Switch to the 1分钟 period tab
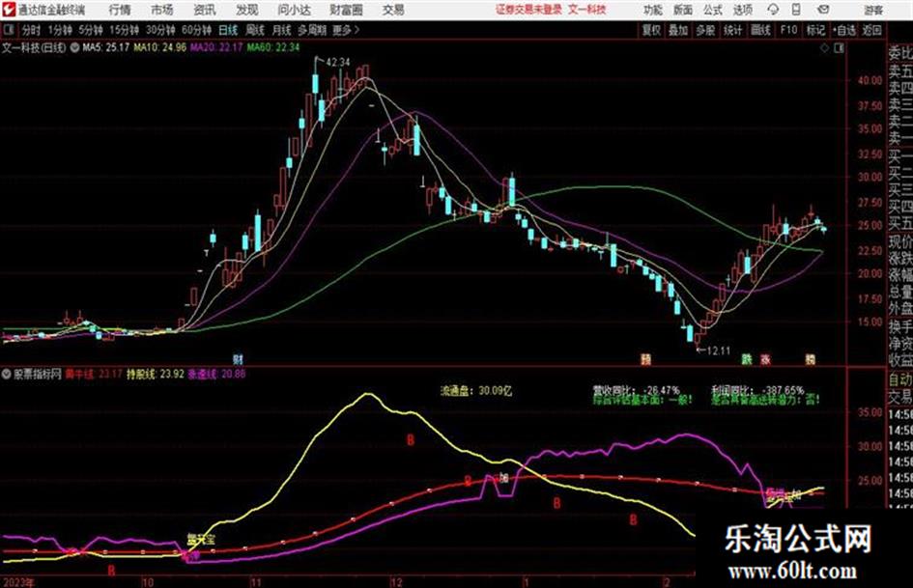 [59, 30]
